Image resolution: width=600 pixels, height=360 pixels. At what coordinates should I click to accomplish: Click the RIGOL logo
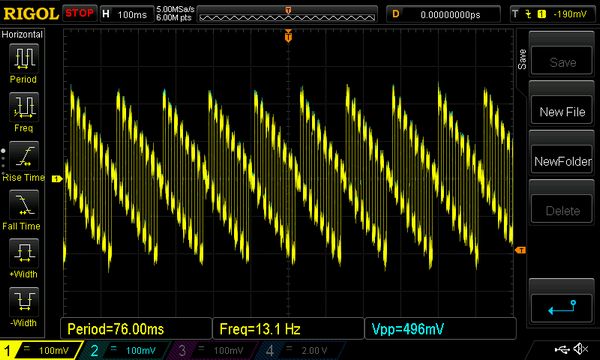pos(31,14)
